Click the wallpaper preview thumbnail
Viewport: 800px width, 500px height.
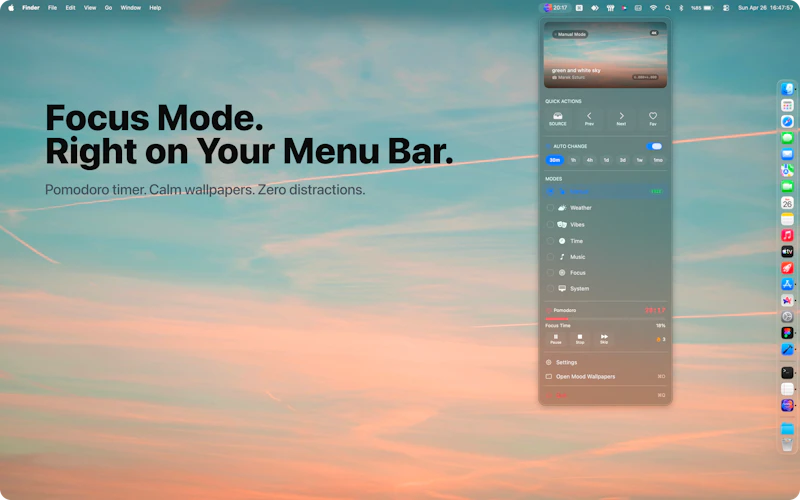[x=606, y=55]
